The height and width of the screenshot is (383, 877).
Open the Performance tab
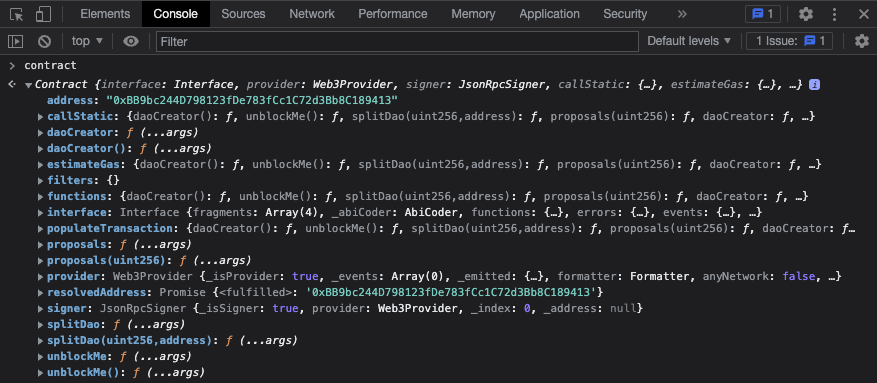[393, 14]
